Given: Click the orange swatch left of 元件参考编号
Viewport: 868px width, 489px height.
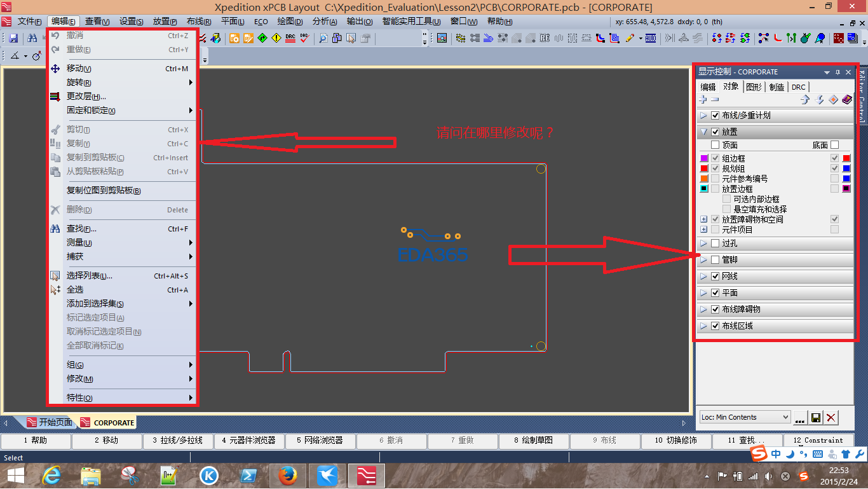Looking at the screenshot, I should point(704,179).
